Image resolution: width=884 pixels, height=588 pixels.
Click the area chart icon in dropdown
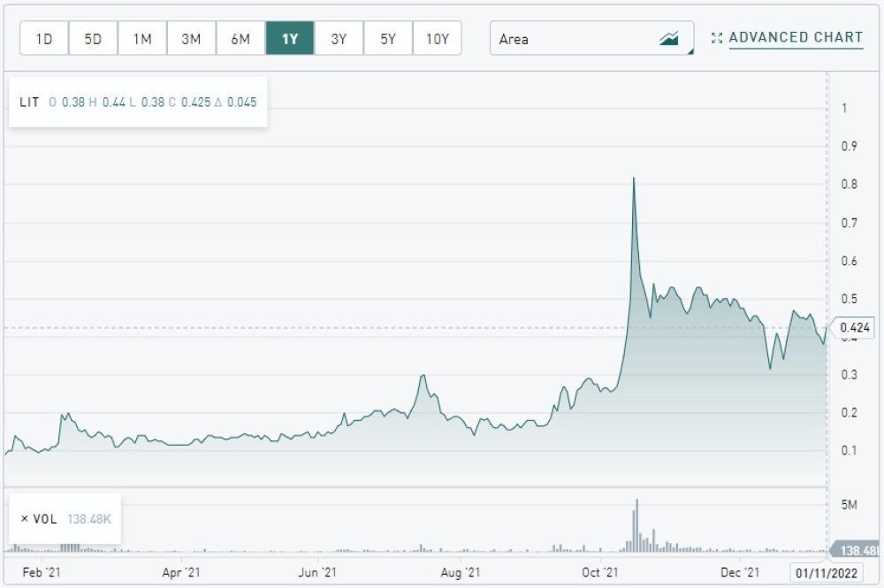pyautogui.click(x=669, y=38)
